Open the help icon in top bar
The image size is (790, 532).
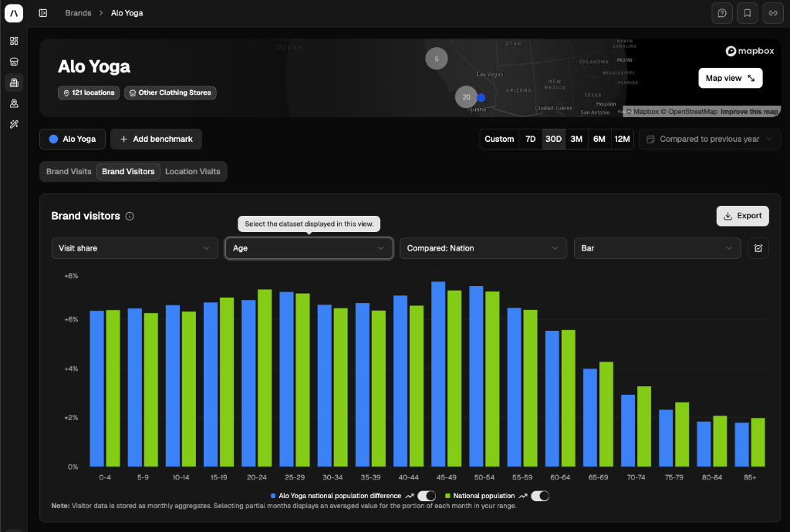[722, 13]
